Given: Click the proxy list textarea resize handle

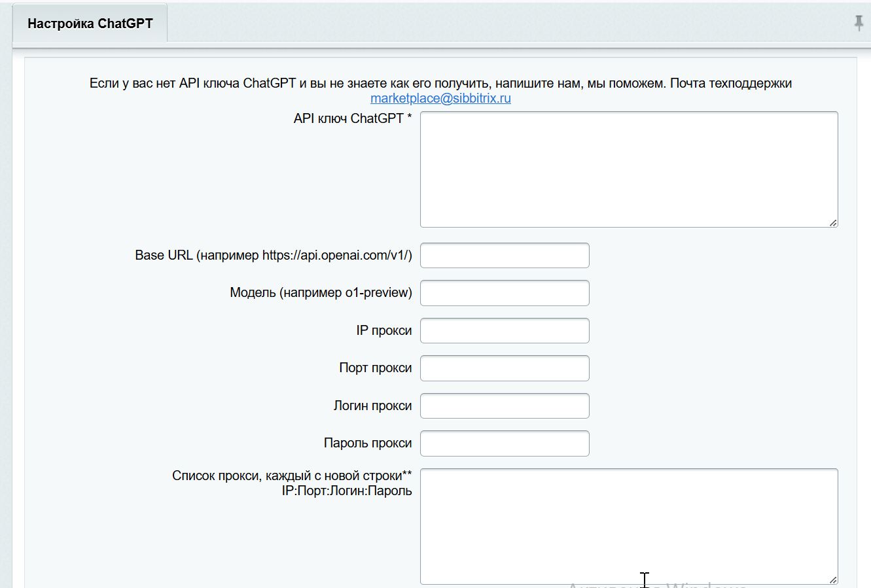Looking at the screenshot, I should [x=834, y=579].
